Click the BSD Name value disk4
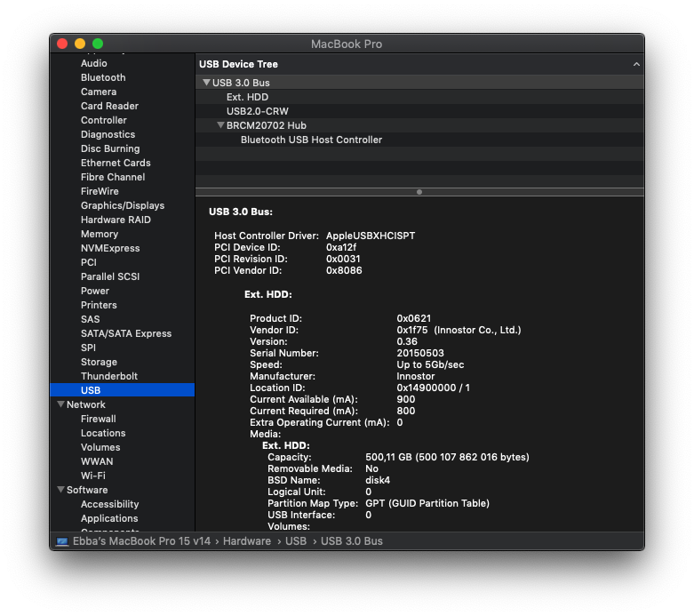Image resolution: width=694 pixels, height=616 pixels. pos(378,480)
